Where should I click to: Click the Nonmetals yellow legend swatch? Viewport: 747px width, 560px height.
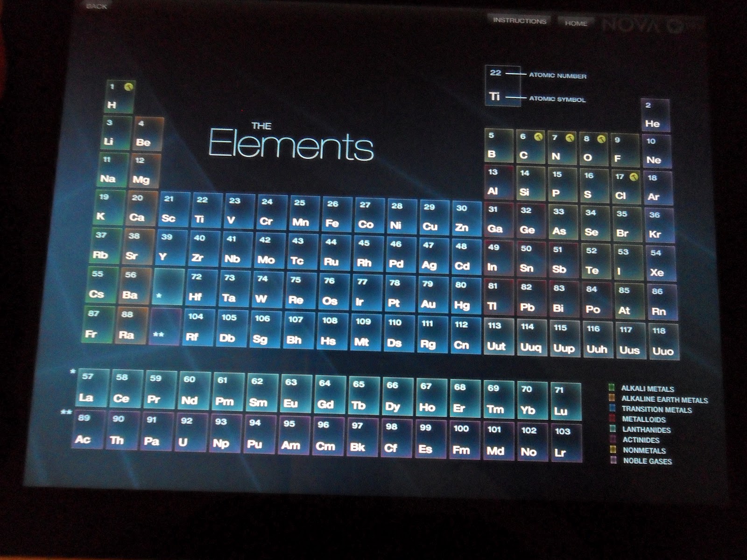(613, 450)
